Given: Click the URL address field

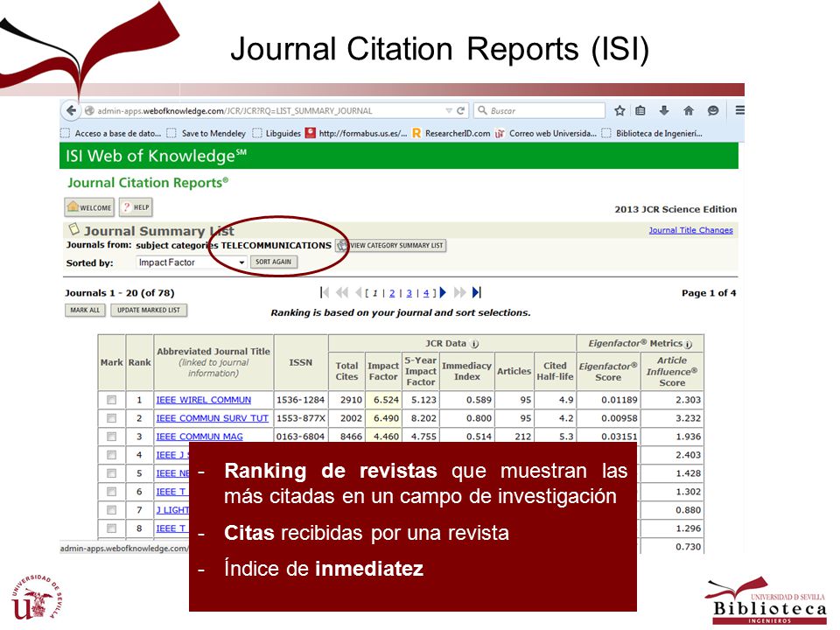Looking at the screenshot, I should tap(268, 111).
